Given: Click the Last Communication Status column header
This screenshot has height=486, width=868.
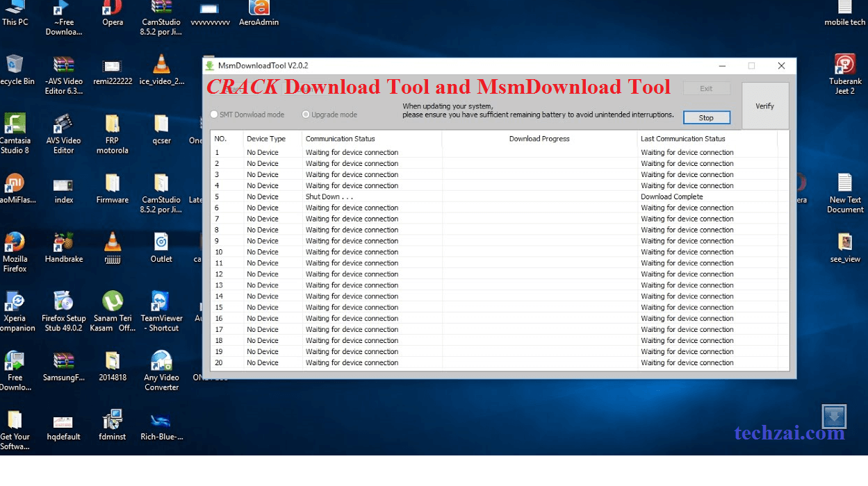Looking at the screenshot, I should pos(707,139).
